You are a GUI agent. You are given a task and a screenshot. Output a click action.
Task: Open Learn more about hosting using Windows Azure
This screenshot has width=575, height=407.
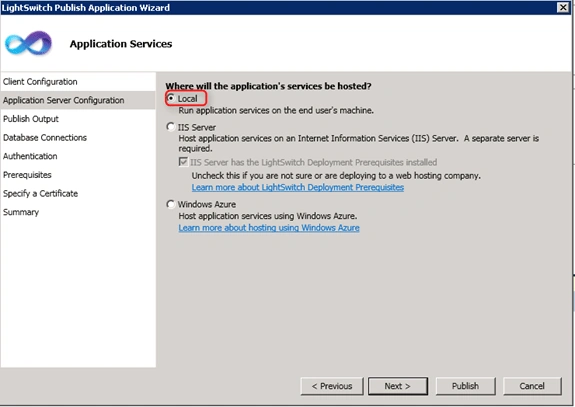click(x=269, y=228)
